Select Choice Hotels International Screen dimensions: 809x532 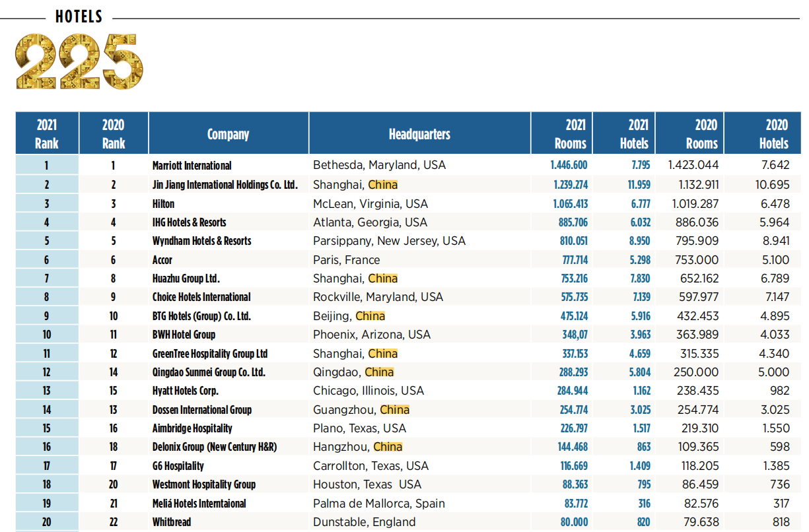[201, 297]
